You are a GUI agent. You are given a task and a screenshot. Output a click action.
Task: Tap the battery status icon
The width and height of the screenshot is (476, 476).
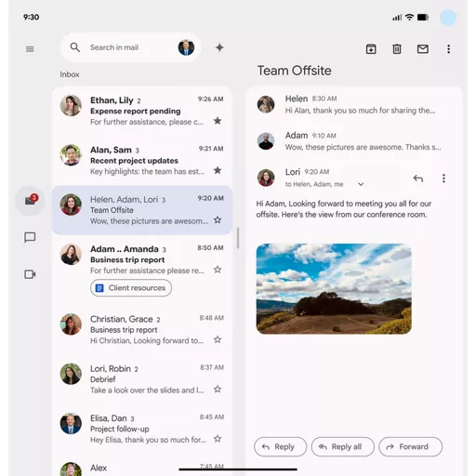(423, 17)
